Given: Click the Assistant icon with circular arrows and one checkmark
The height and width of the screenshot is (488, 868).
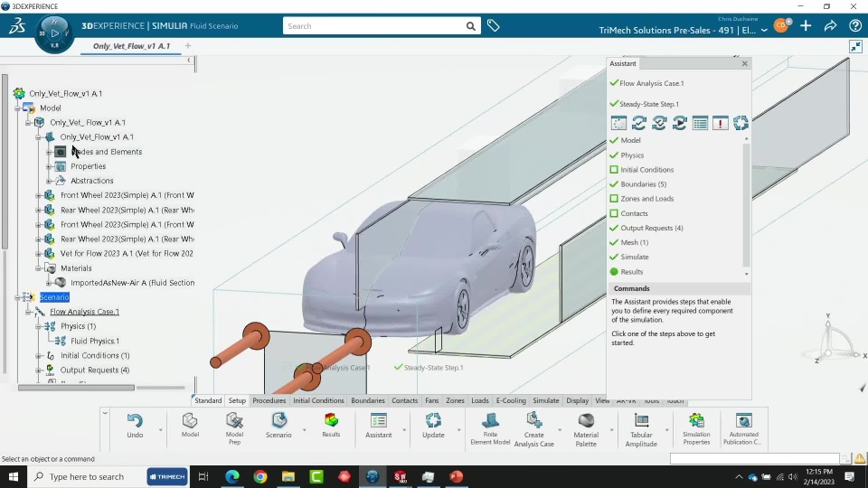Looking at the screenshot, I should click(x=639, y=123).
